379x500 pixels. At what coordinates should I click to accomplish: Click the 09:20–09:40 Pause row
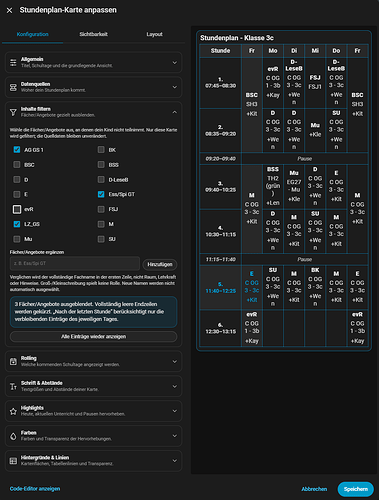click(284, 159)
